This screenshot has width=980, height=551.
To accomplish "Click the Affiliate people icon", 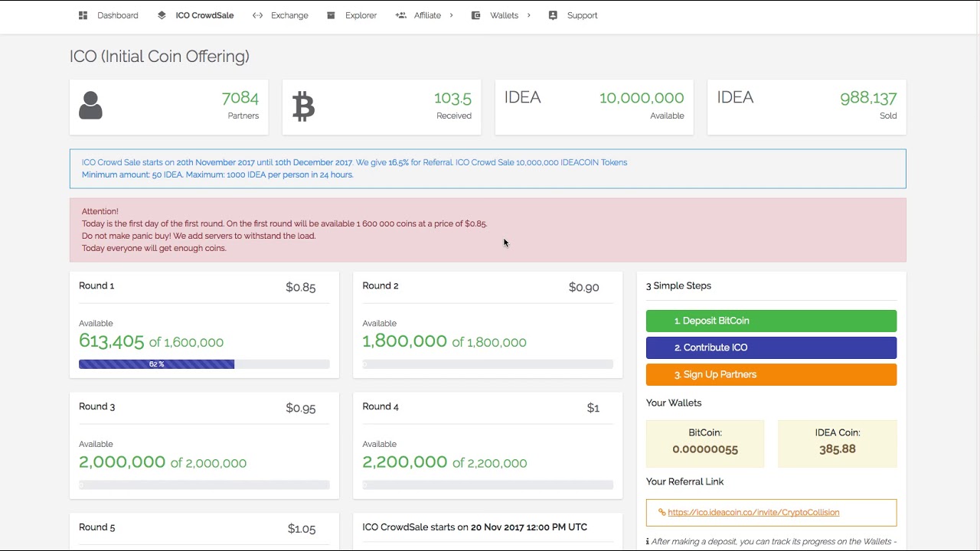I will (x=400, y=15).
